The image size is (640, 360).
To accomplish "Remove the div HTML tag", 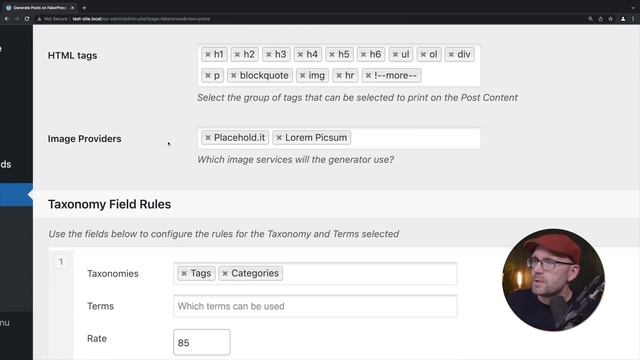I will point(451,55).
